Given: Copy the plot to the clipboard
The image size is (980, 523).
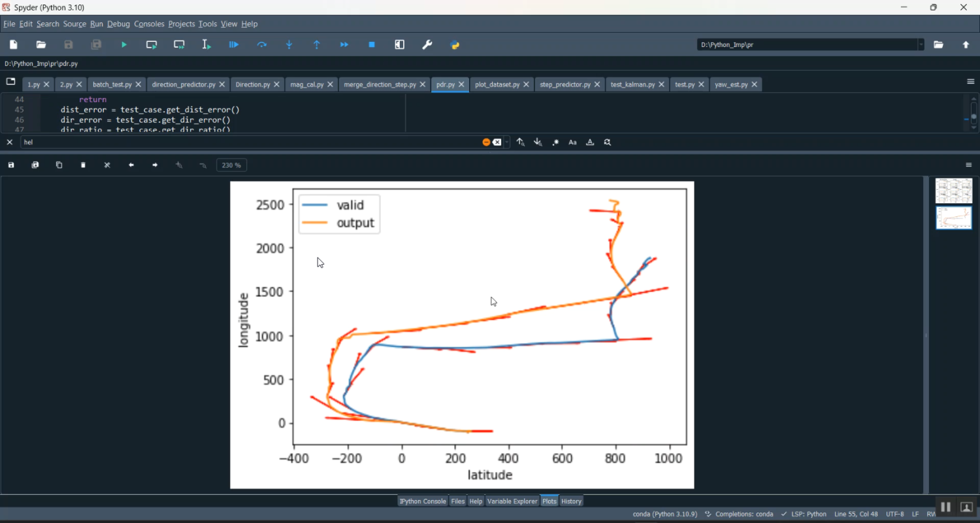Looking at the screenshot, I should click(x=59, y=165).
